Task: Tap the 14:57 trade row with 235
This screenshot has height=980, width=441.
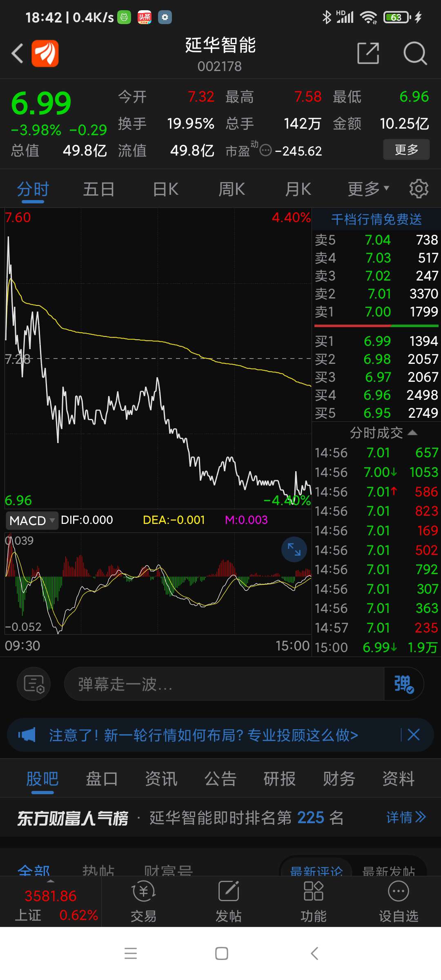Action: [376, 628]
